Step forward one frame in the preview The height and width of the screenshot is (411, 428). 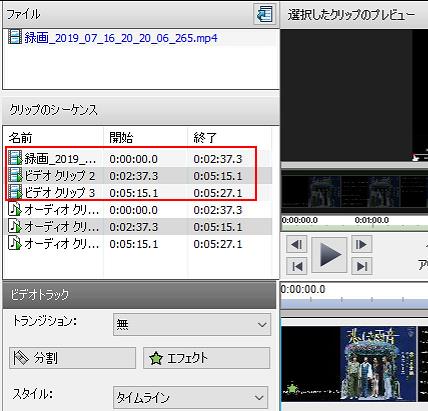pos(362,245)
